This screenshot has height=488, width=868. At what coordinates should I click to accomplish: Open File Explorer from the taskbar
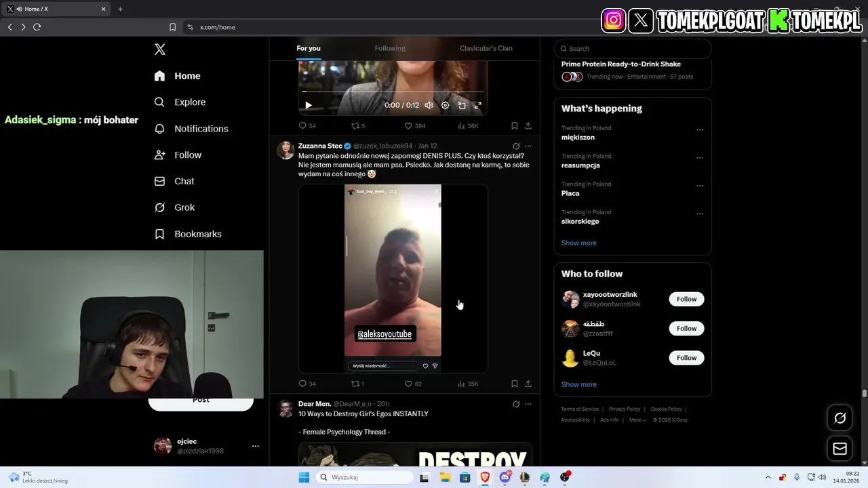[x=445, y=477]
